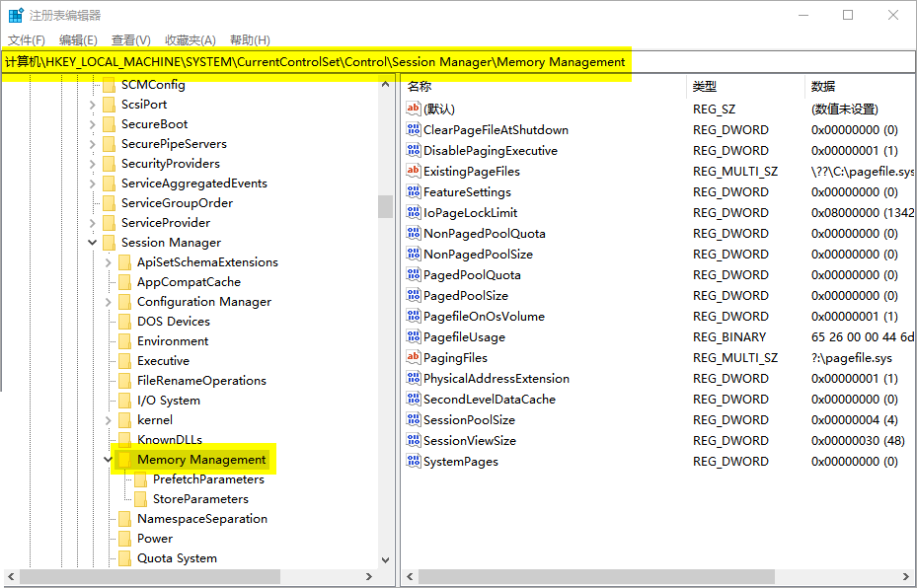This screenshot has height=588, width=917.
Task: Click the Registry Editor icon in the title bar
Action: click(14, 14)
